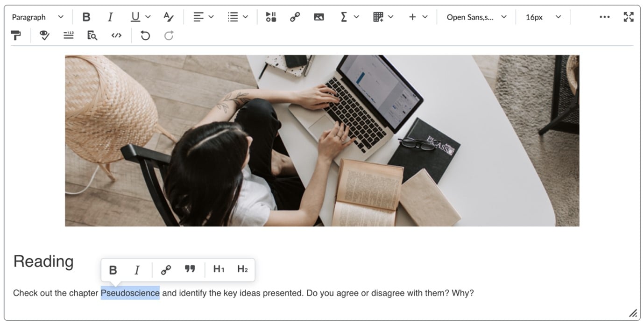
Task: Convert selection to Heading 2 (H2)
Action: tap(242, 269)
